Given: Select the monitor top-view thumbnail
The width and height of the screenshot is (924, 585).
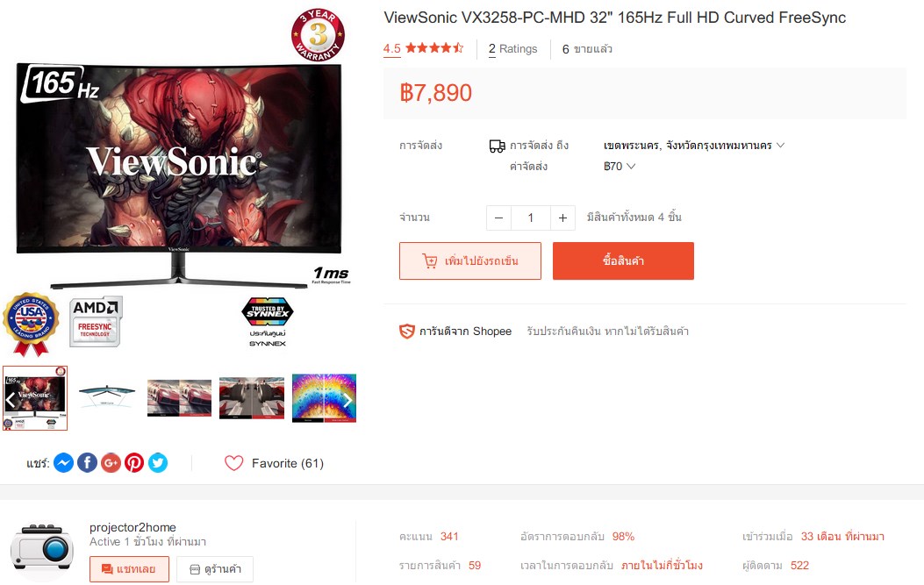Looking at the screenshot, I should [x=107, y=396].
